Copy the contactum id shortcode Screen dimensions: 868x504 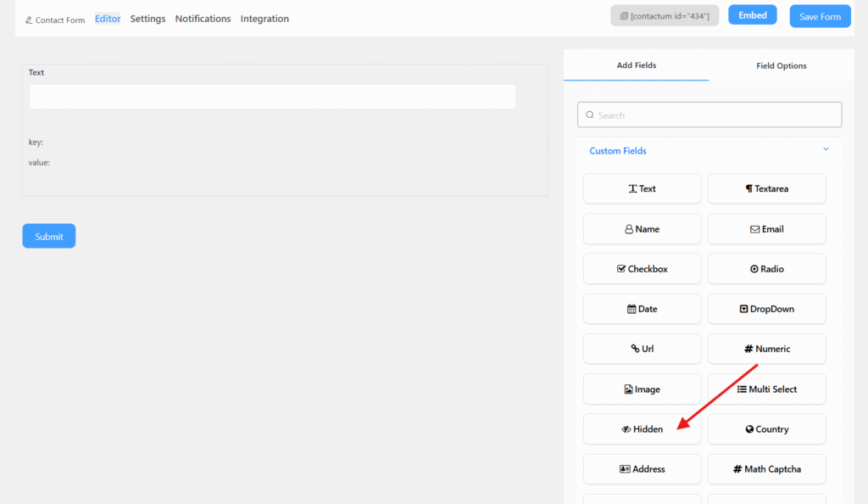664,15
